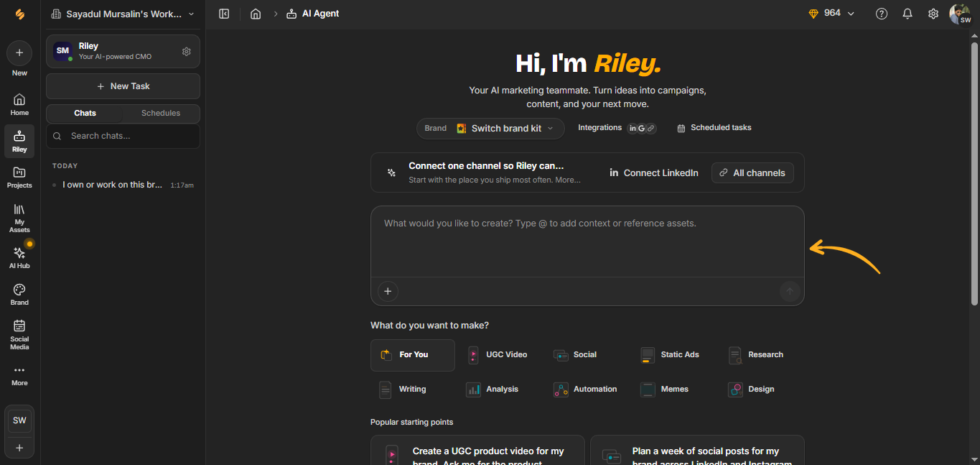
Task: Open AI Hub from sidebar
Action: (19, 257)
